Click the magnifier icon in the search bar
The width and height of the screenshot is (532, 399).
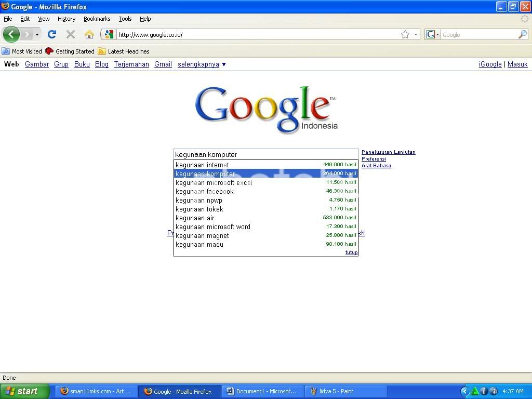coord(522,35)
